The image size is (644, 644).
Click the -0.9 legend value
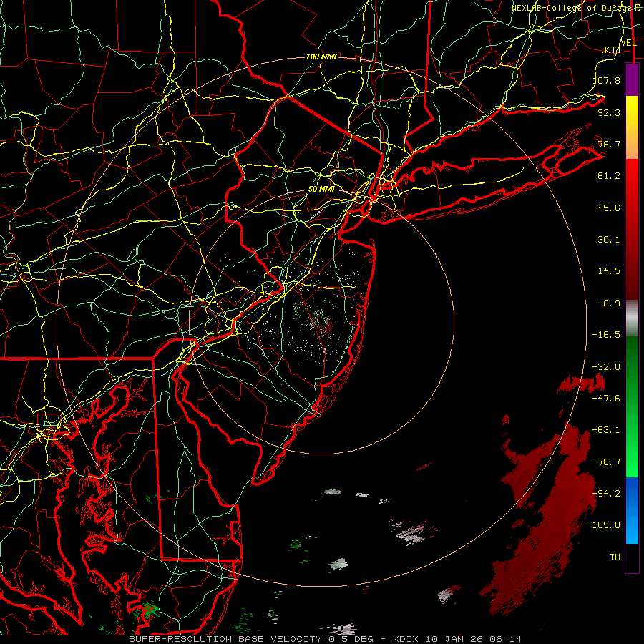[x=609, y=303]
